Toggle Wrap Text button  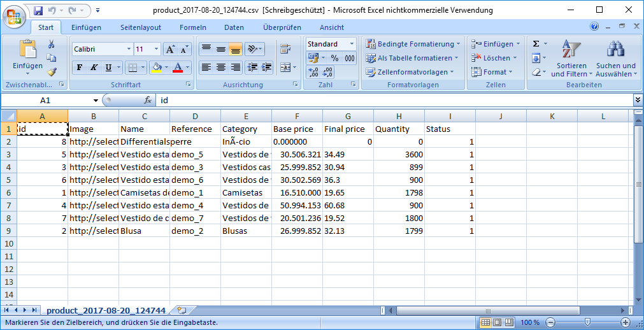coord(285,49)
